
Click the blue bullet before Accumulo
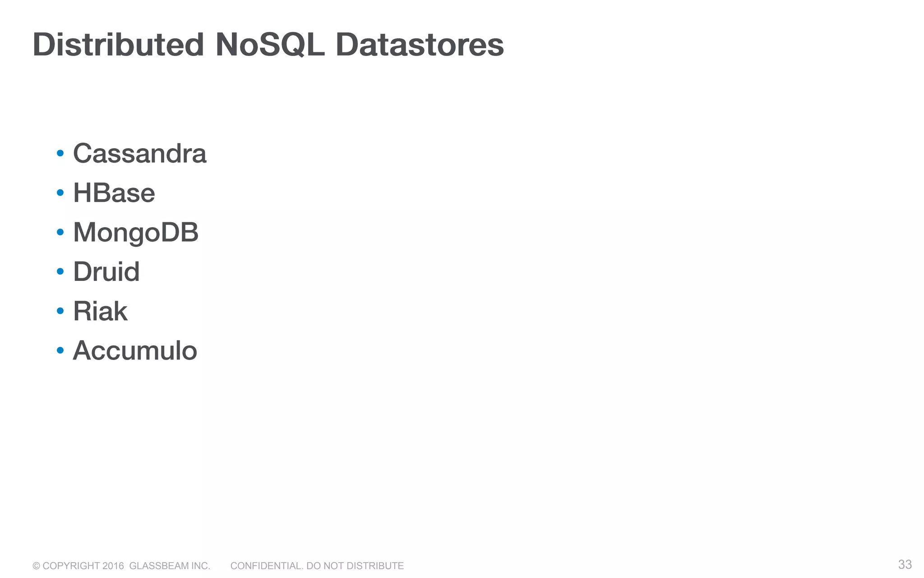pos(60,350)
